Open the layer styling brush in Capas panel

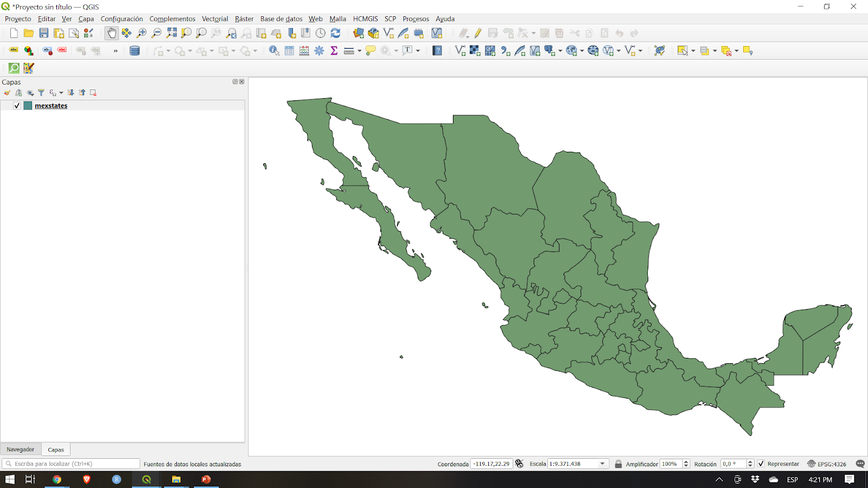(x=7, y=93)
